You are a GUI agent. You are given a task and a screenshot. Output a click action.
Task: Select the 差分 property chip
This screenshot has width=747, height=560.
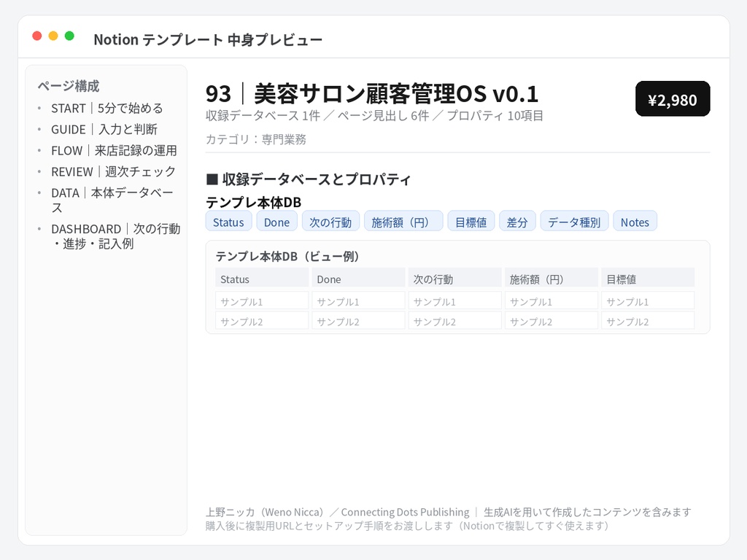point(517,222)
